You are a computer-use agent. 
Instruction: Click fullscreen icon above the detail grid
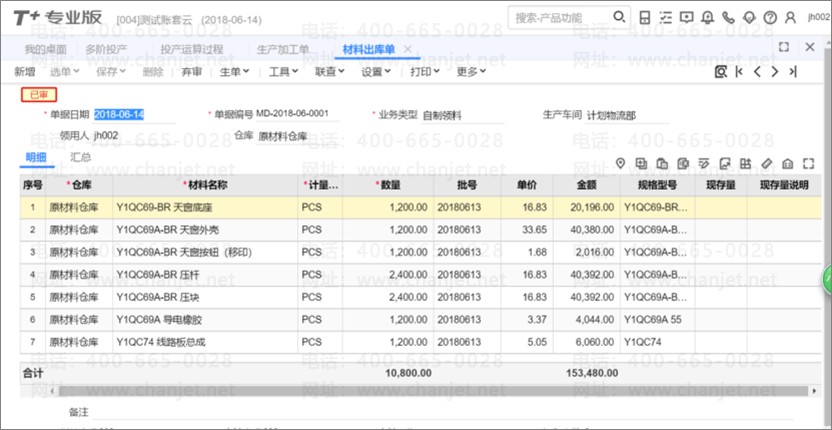[808, 163]
